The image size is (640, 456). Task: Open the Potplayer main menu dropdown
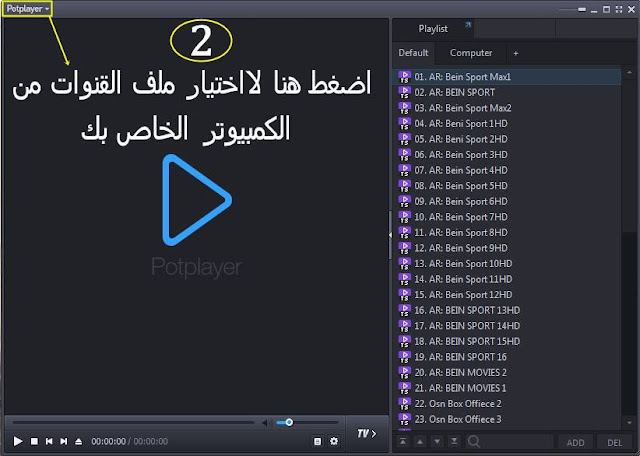click(x=27, y=9)
